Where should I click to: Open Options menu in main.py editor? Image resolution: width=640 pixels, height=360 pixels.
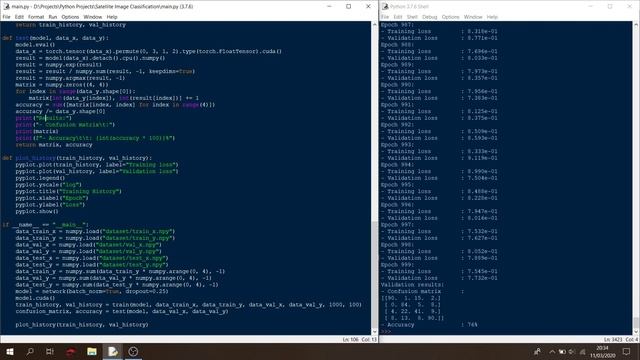[x=70, y=17]
